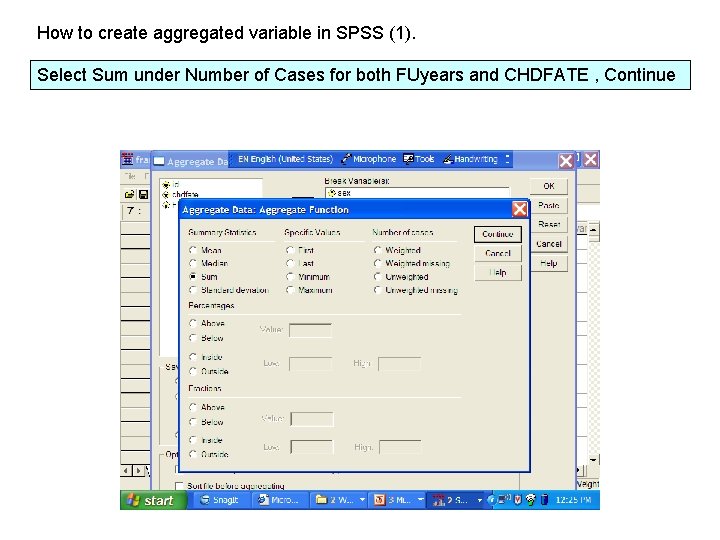Click left scroll arrow in data editor
Screen dimensions: 720x540
pos(126,470)
